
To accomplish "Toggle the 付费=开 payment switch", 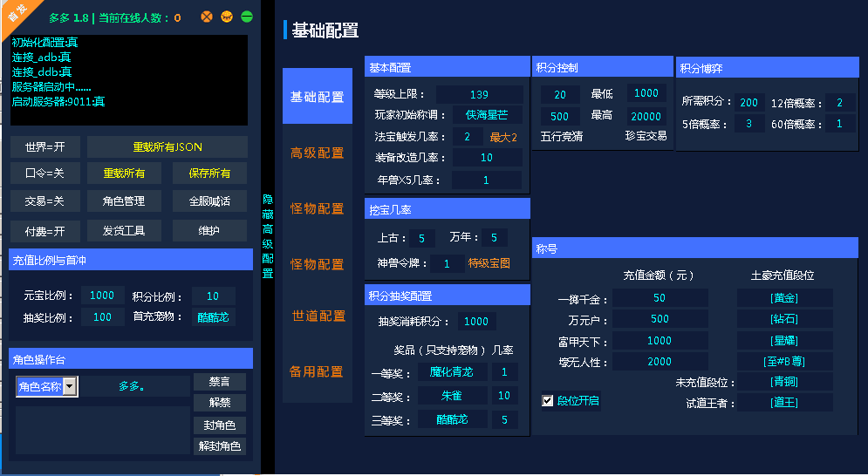I will [x=45, y=231].
